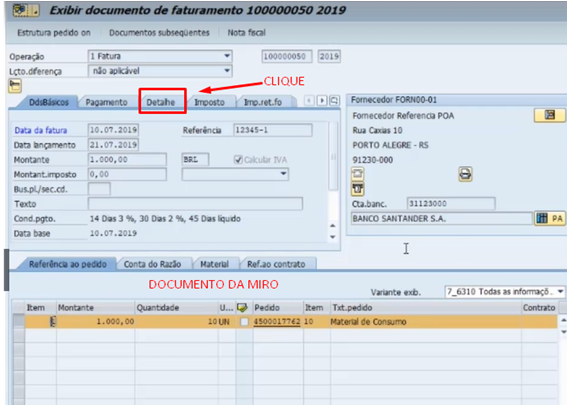Image resolution: width=567 pixels, height=405 pixels.
Task: Expand the Variante exib. dropdown
Action: point(560,291)
